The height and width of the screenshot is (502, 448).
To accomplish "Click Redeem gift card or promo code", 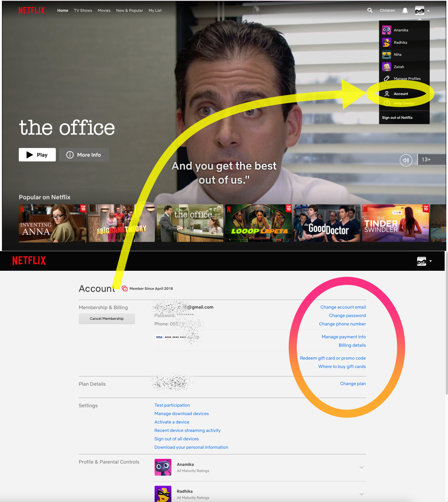I will coord(333,358).
